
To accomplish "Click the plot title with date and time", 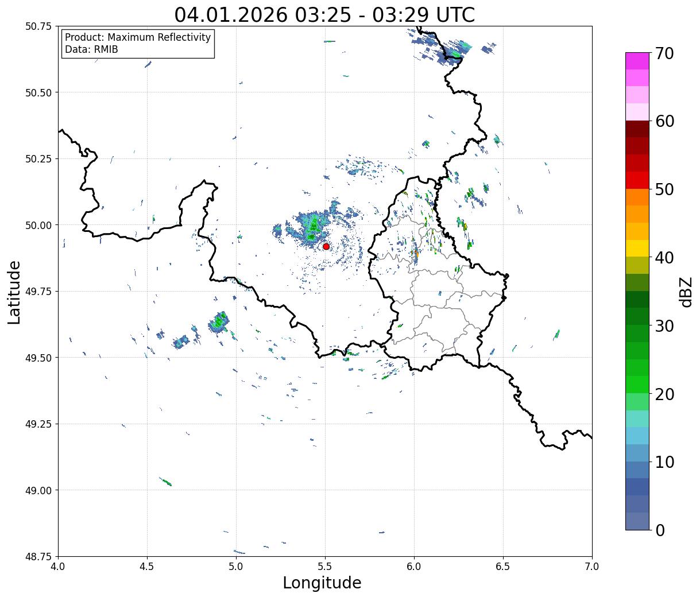I will 324,15.
